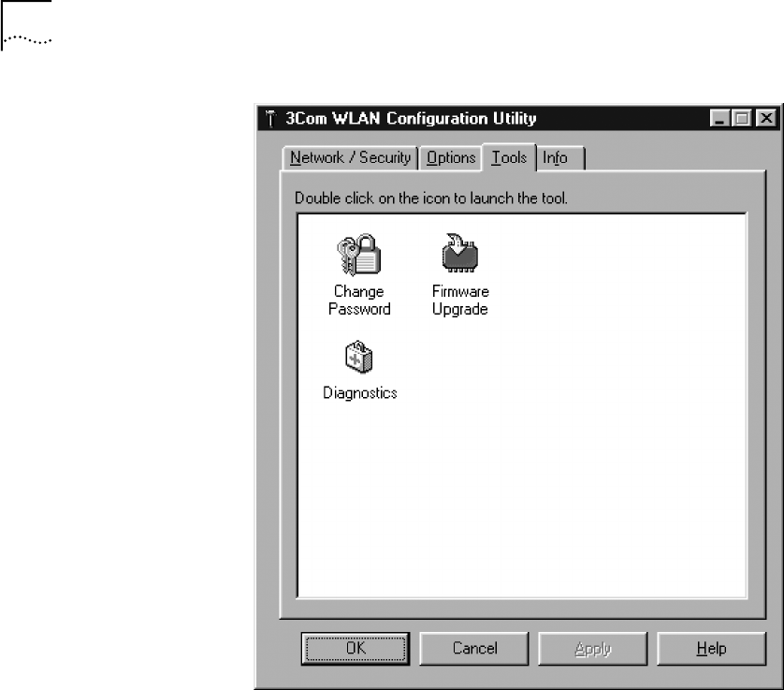Click the Cancel button

click(474, 649)
